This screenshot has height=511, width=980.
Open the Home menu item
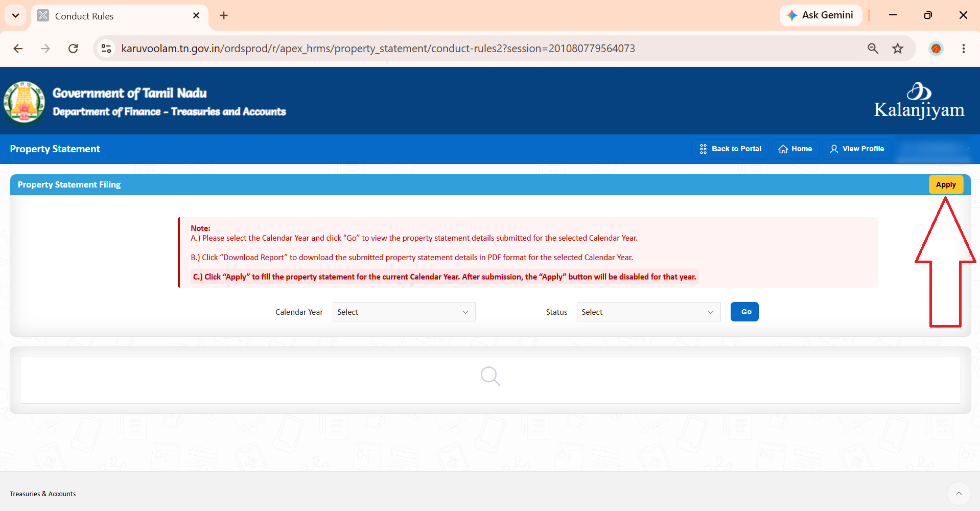click(x=795, y=149)
